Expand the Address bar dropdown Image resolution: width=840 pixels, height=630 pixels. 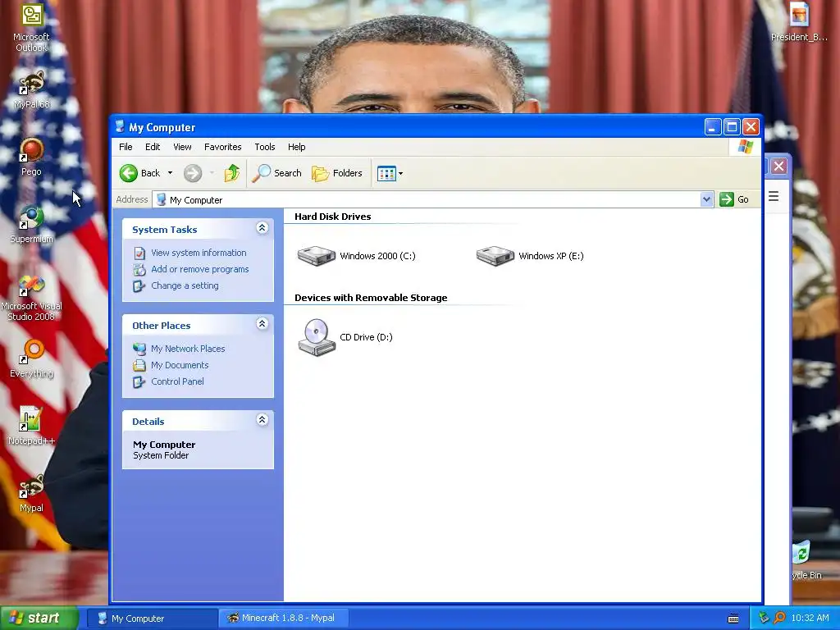point(706,200)
